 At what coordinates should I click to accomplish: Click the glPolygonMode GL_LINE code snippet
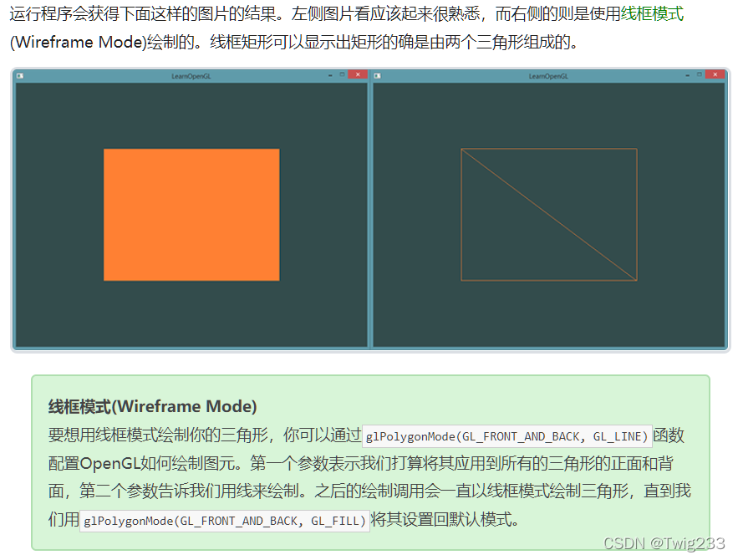click(506, 435)
